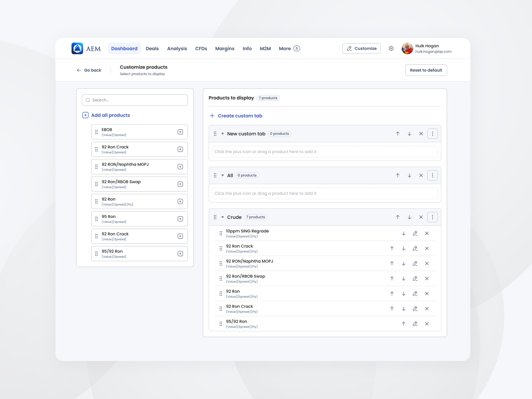This screenshot has width=532, height=399.
Task: Delete the All tab
Action: coord(421,175)
